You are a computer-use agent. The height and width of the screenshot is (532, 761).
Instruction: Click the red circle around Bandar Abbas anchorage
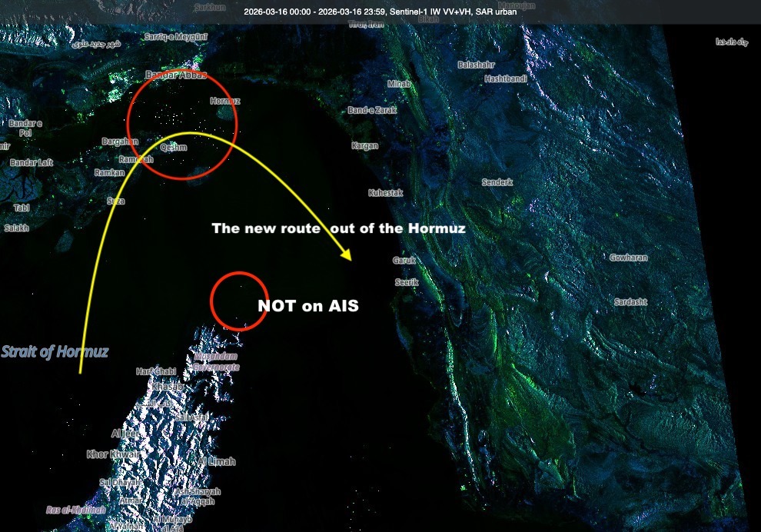click(182, 125)
